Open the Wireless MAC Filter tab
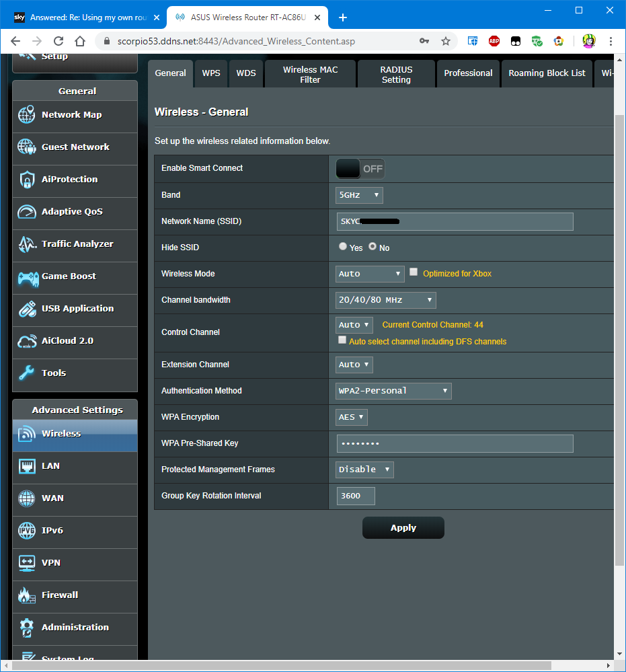Image resolution: width=626 pixels, height=672 pixels. click(x=310, y=74)
